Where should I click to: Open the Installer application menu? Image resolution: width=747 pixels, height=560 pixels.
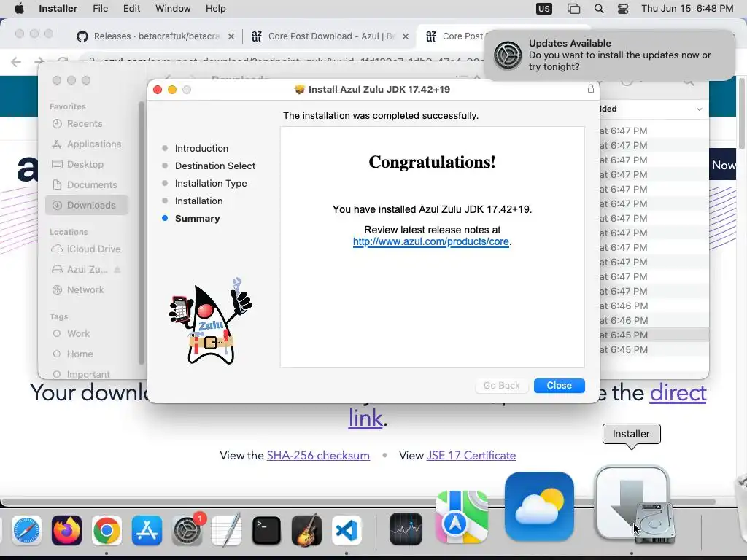(58, 8)
